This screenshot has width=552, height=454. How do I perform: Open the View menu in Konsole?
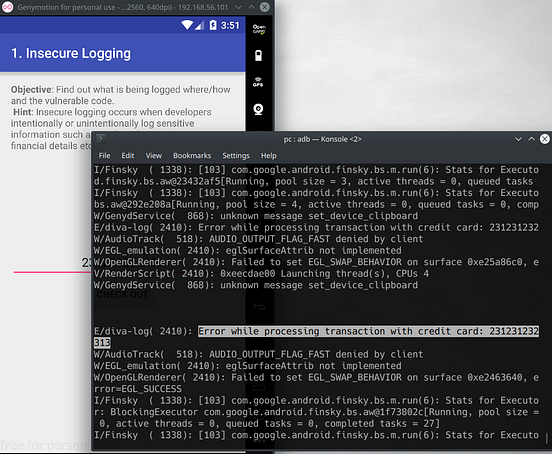click(x=153, y=156)
